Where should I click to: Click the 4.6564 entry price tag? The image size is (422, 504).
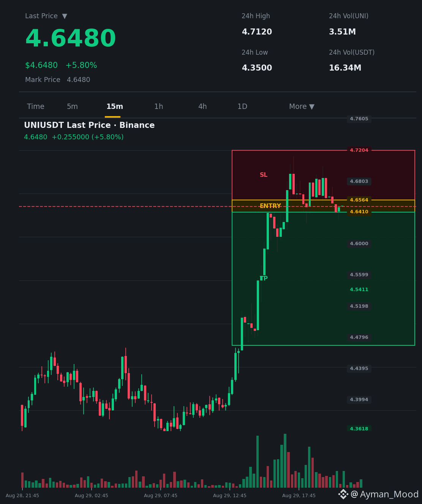tap(359, 200)
